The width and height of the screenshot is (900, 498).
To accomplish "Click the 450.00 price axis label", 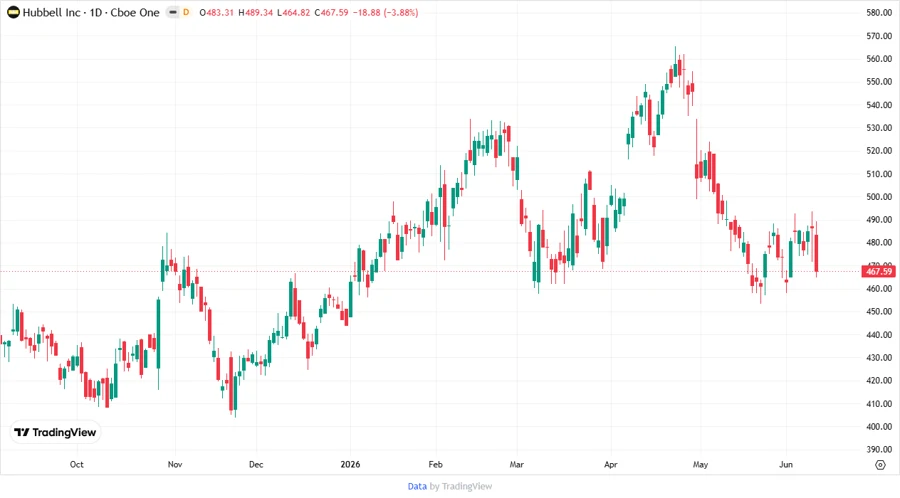I will click(x=879, y=312).
